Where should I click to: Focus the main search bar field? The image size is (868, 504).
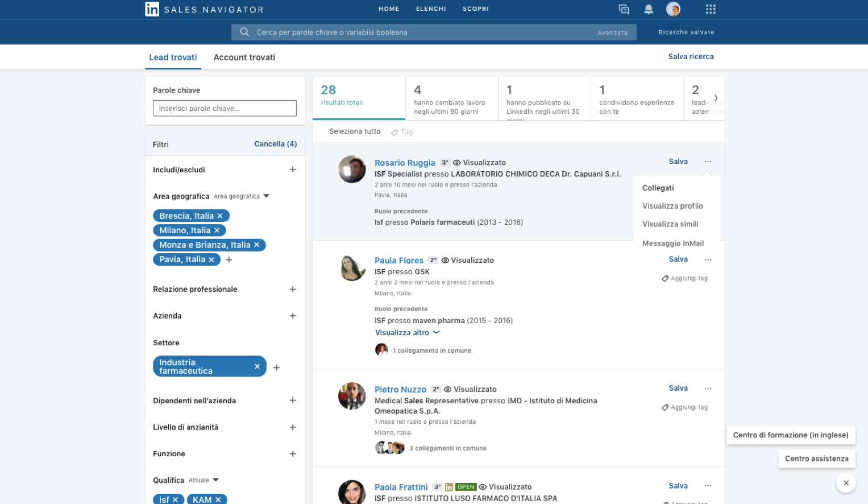point(434,32)
